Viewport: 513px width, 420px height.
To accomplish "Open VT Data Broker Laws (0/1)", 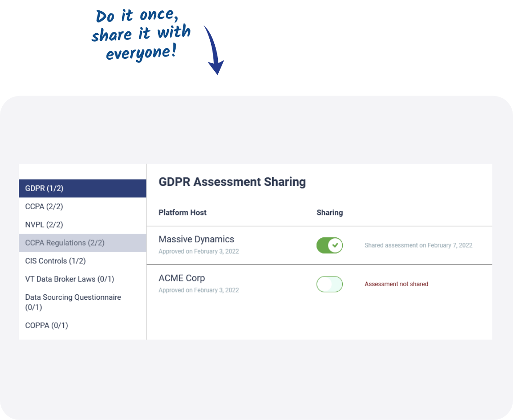I will tap(82, 279).
